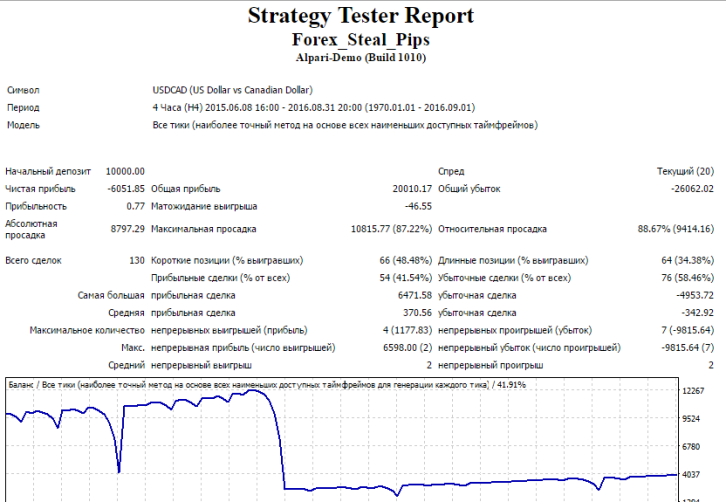Click the 6780 axis label on the chart
The height and width of the screenshot is (502, 726).
[692, 447]
